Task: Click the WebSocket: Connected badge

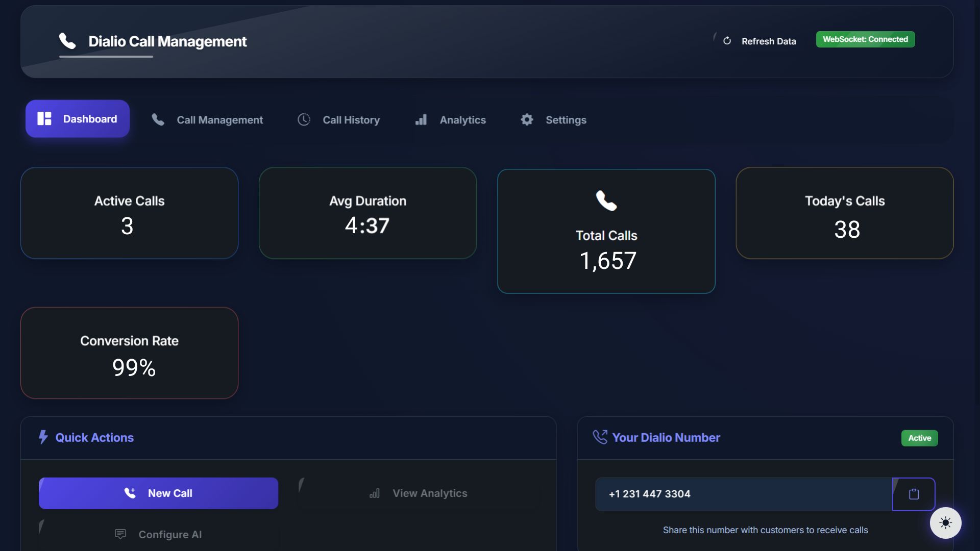Action: pyautogui.click(x=865, y=39)
